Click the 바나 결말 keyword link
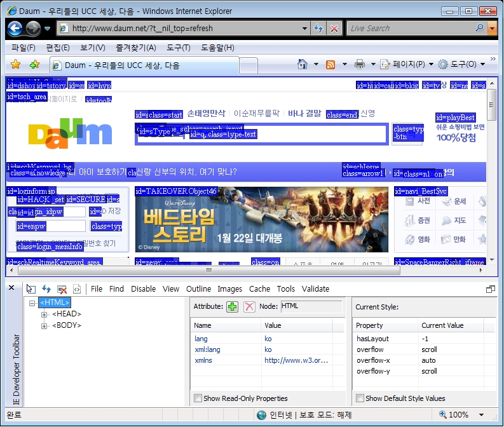This screenshot has height=427, width=504. coord(304,113)
